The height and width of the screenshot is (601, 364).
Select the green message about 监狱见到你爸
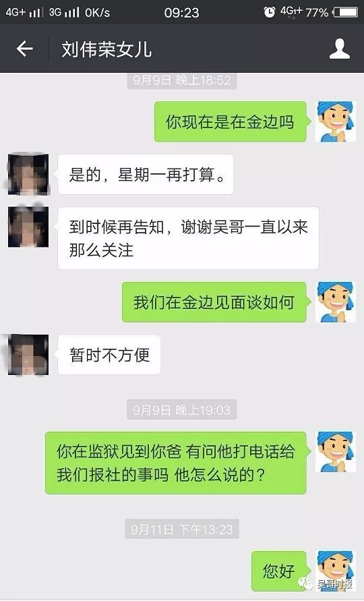pos(176,463)
